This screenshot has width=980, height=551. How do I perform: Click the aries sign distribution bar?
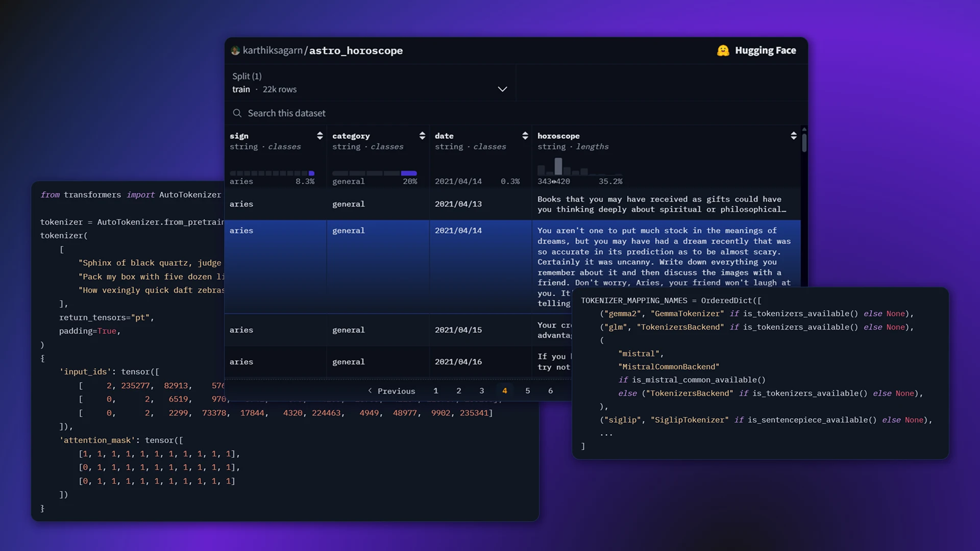311,173
